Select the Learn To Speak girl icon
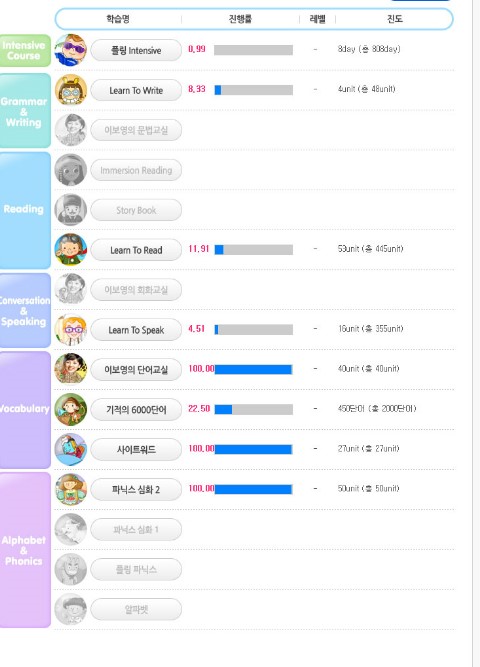 coord(71,330)
